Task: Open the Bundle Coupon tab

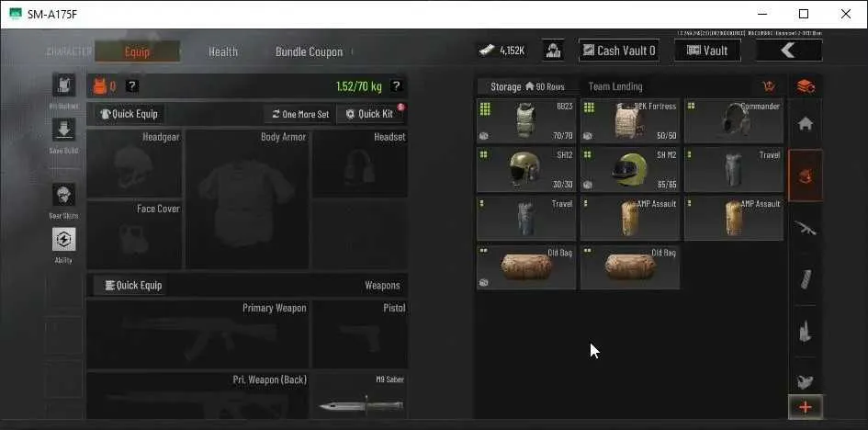Action: coord(309,52)
